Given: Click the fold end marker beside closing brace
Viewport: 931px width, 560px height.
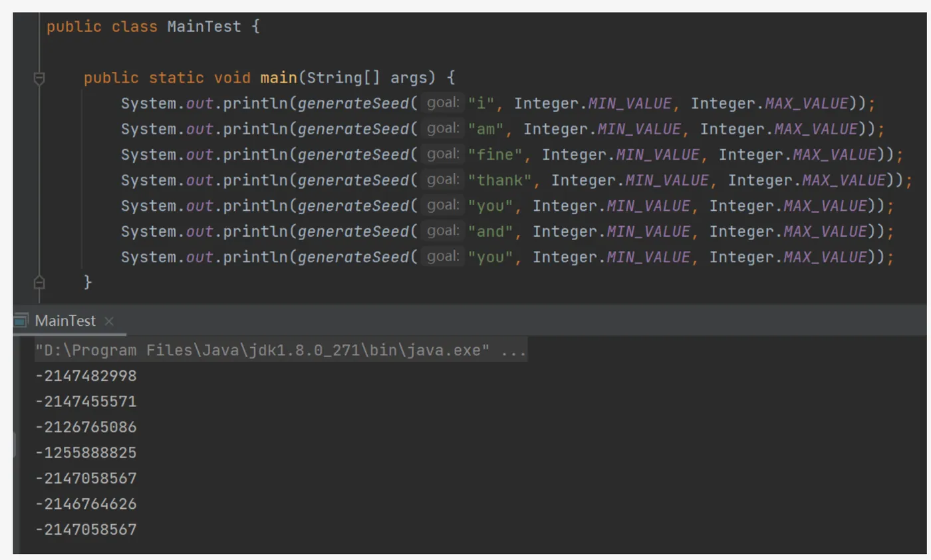Looking at the screenshot, I should click(39, 282).
